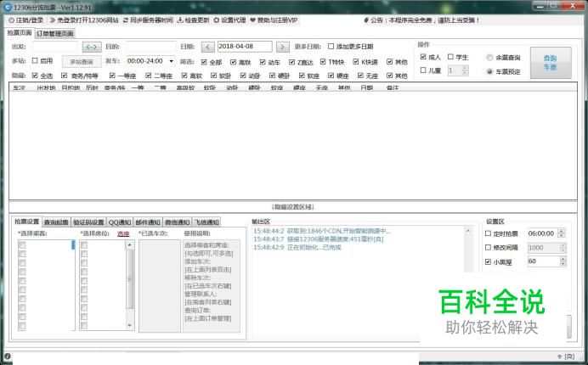
Task: Toggle 商务/特等 seat checkbox
Action: click(x=64, y=76)
